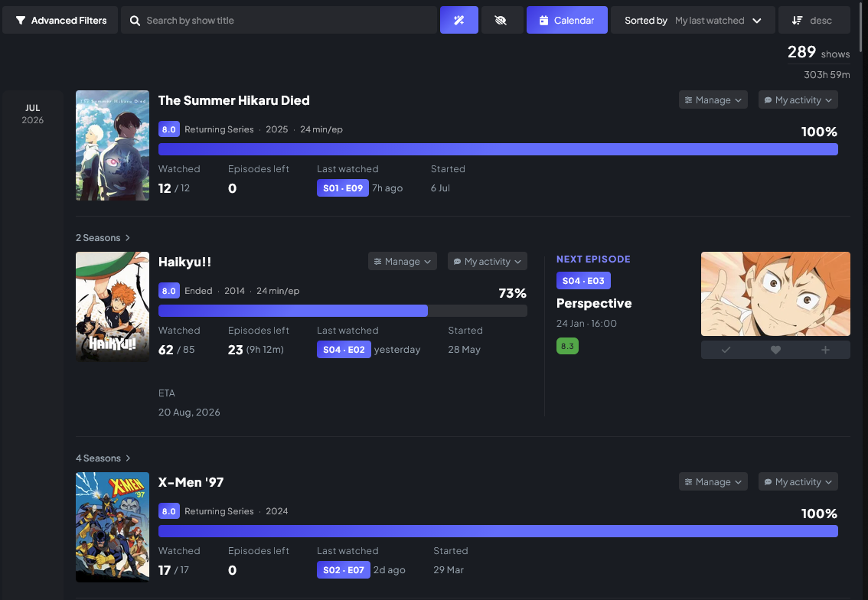Open My activity menu for X-Men '97
This screenshot has height=600, width=868.
(x=798, y=481)
